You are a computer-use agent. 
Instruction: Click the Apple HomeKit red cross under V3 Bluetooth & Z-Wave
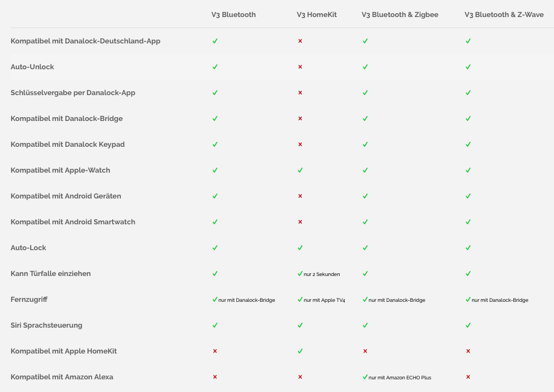click(x=468, y=351)
